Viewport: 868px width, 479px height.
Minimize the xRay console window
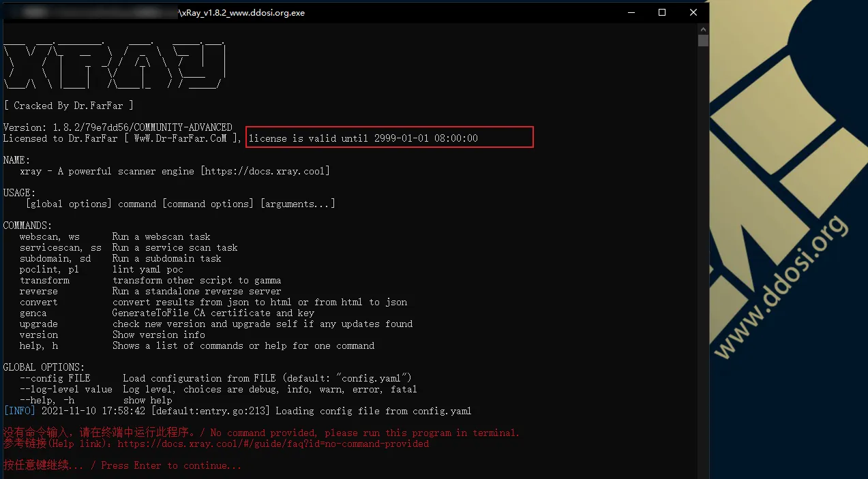coord(630,12)
